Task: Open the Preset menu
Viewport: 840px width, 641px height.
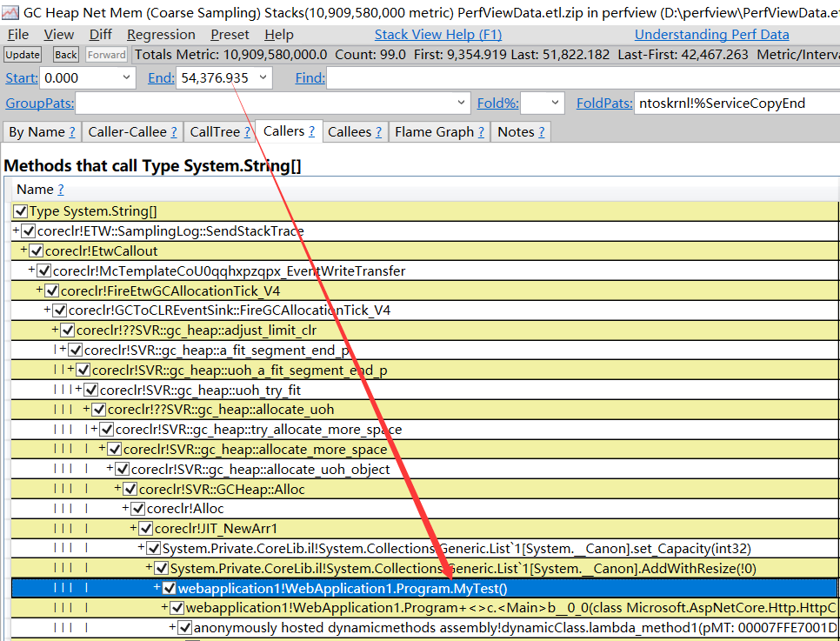Action: point(230,35)
